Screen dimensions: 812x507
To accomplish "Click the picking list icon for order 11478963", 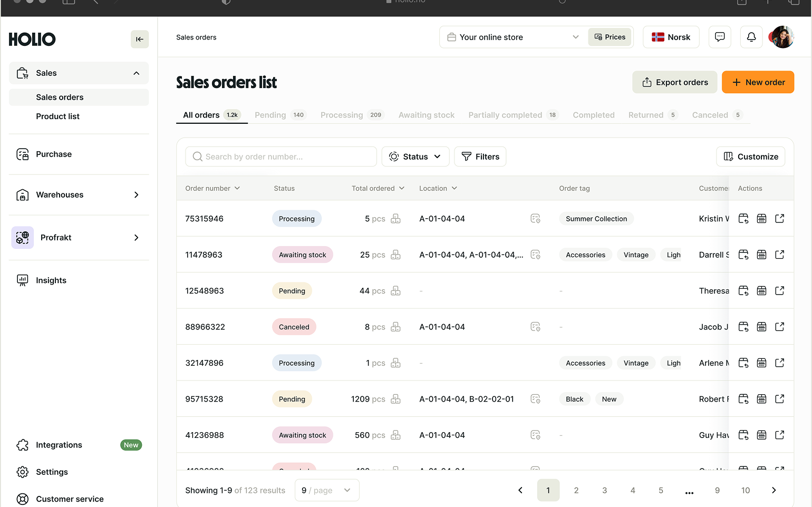I will tap(761, 255).
